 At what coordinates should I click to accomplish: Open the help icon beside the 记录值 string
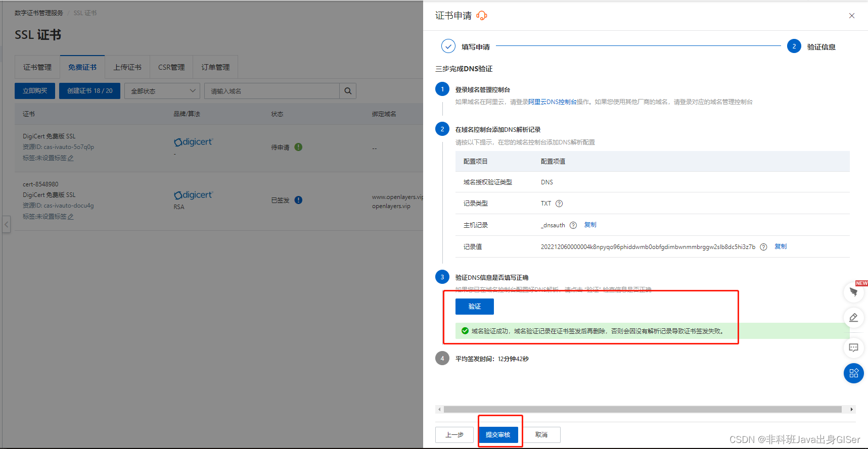[764, 247]
